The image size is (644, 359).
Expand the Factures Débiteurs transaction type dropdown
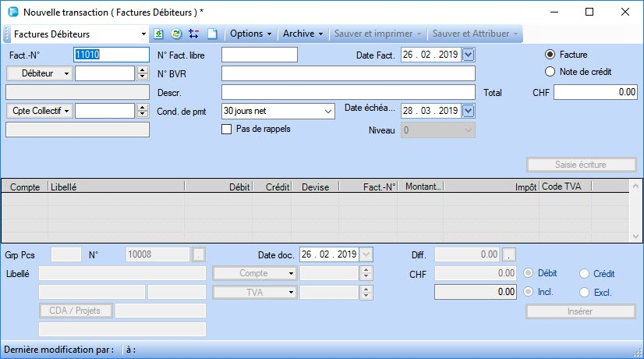(143, 34)
